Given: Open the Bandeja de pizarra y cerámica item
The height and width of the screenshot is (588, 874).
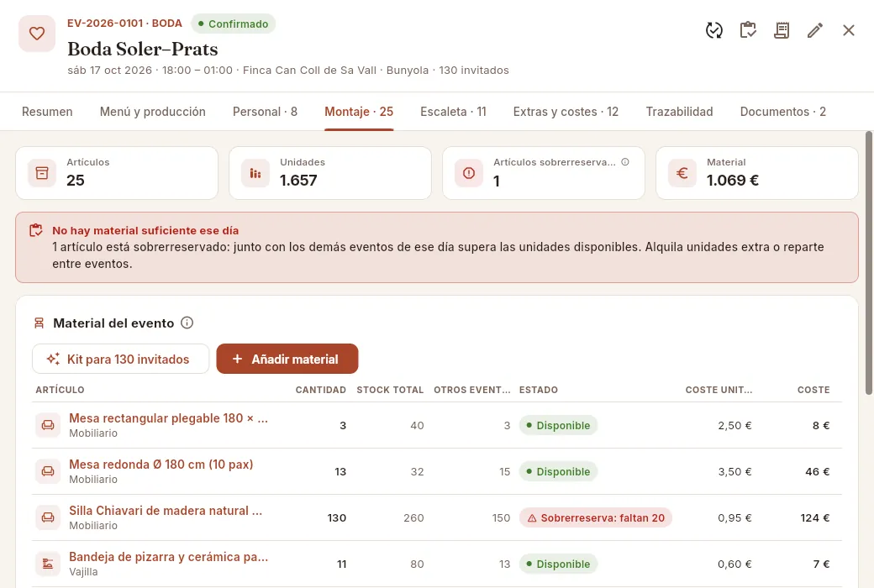Looking at the screenshot, I should [168, 557].
